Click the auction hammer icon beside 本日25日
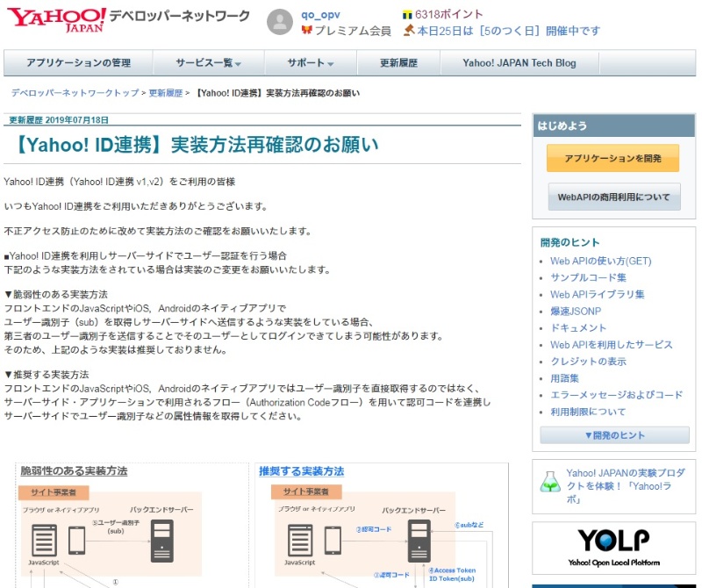702x588 pixels. pos(408,31)
